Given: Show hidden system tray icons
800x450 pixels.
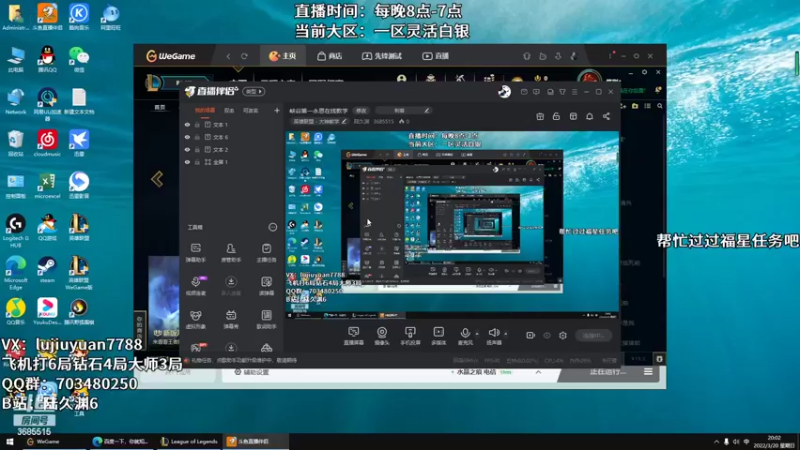Looking at the screenshot, I should pyautogui.click(x=716, y=442).
